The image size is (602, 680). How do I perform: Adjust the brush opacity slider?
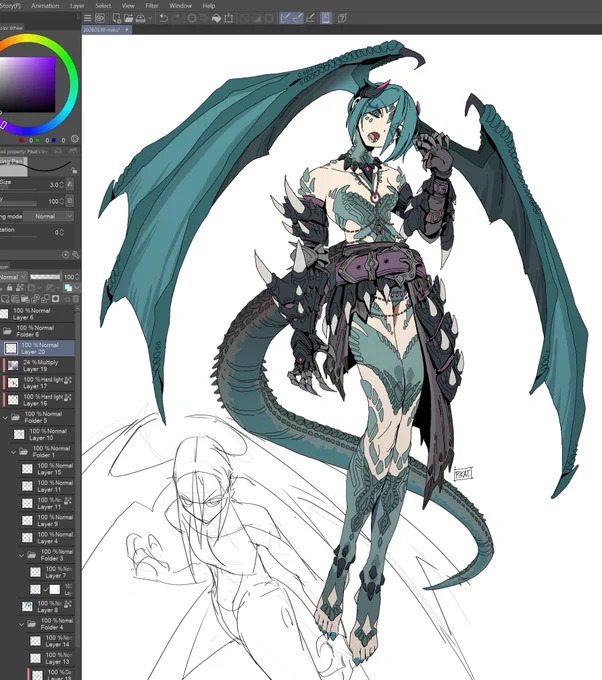click(x=18, y=203)
